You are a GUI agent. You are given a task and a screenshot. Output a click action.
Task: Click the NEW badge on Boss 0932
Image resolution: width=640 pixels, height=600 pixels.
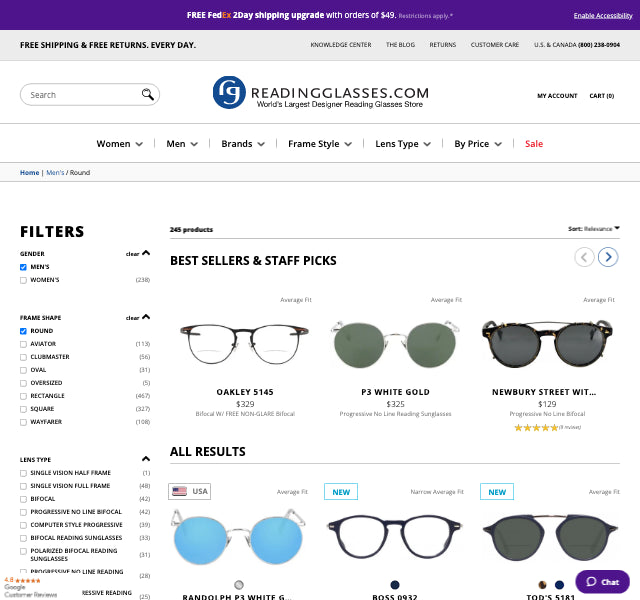[341, 491]
